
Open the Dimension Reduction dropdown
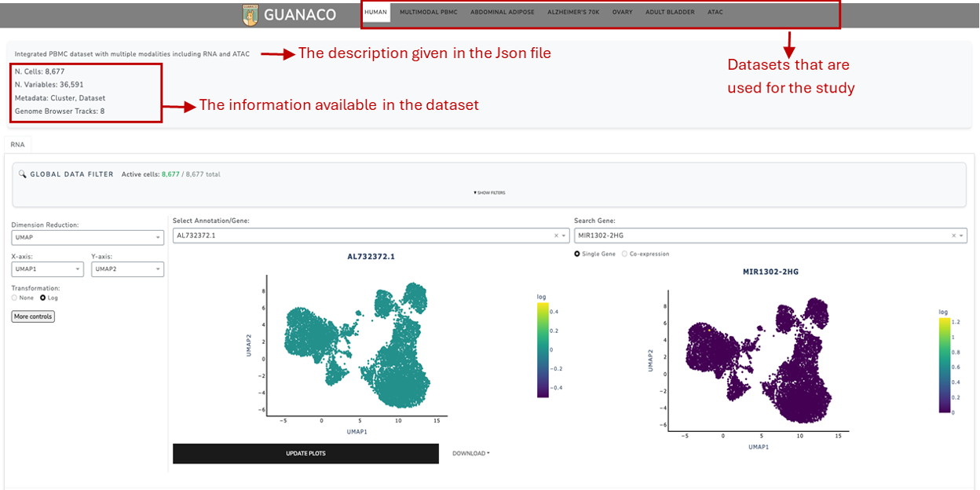[87, 239]
